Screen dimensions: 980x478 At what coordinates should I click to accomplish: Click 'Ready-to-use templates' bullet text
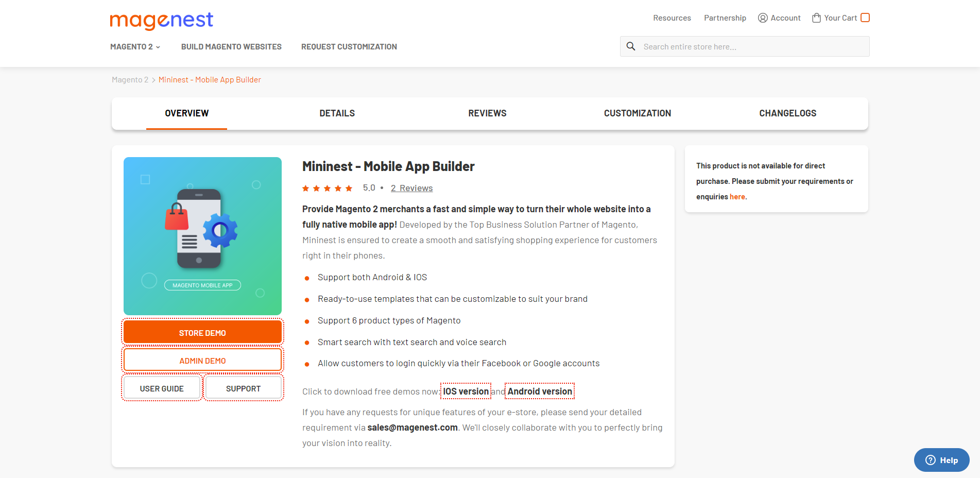(x=453, y=299)
